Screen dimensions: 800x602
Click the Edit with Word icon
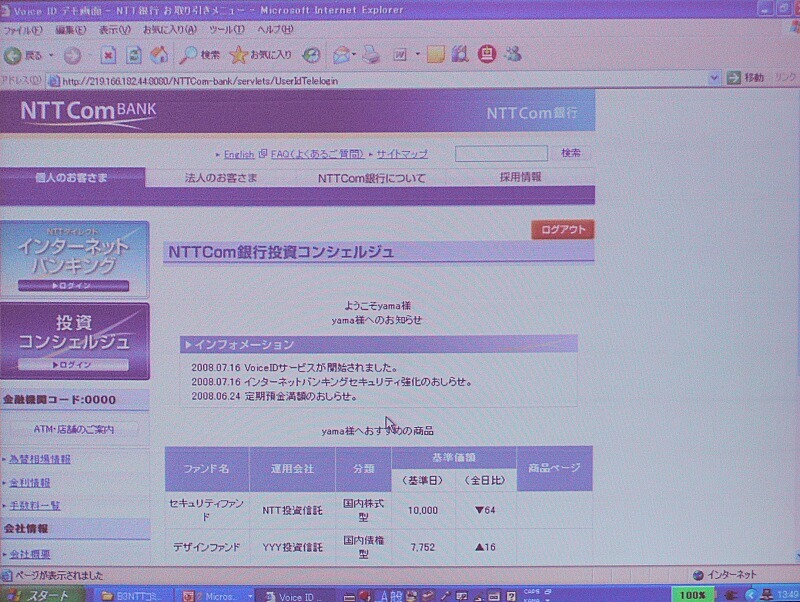click(400, 55)
